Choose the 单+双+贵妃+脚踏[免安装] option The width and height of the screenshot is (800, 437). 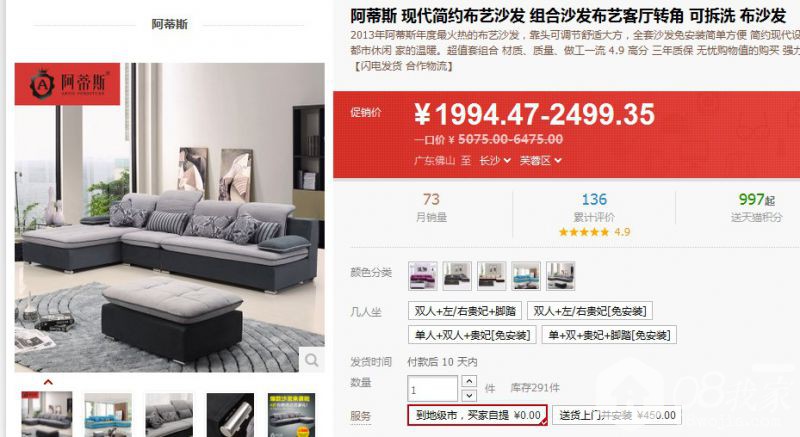tap(609, 335)
